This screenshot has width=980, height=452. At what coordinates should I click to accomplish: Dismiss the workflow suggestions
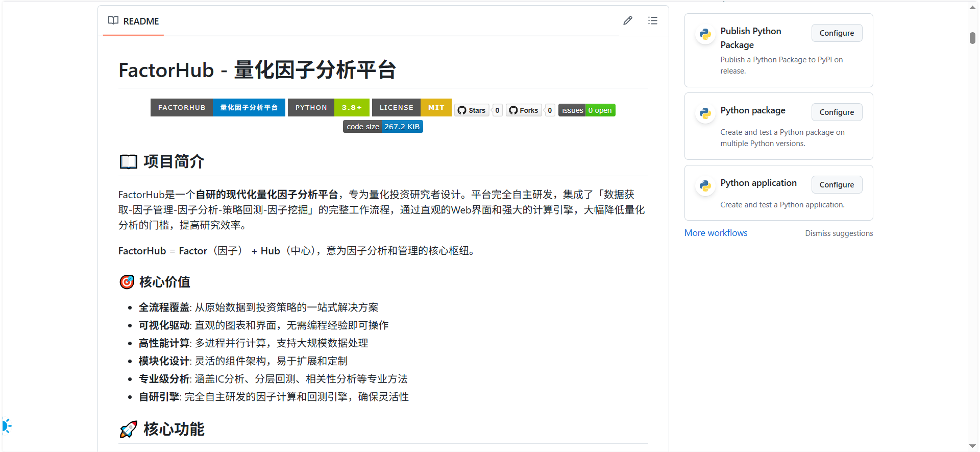(839, 233)
